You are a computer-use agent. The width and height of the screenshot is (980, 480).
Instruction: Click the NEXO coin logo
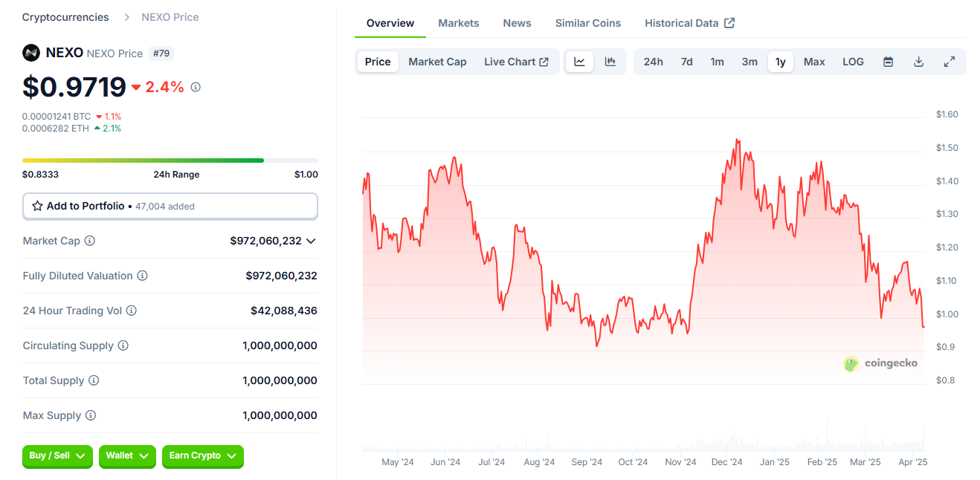pyautogui.click(x=30, y=53)
